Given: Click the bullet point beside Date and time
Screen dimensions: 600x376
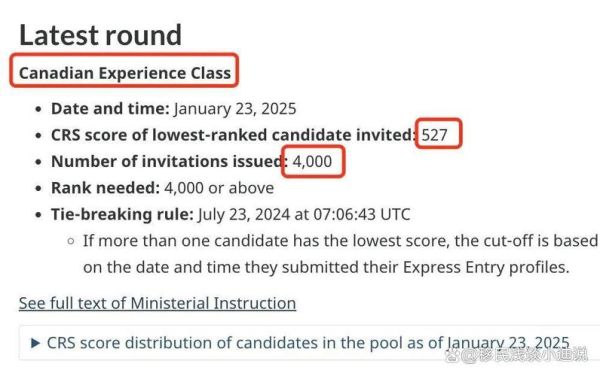Looking at the screenshot, I should point(38,109).
